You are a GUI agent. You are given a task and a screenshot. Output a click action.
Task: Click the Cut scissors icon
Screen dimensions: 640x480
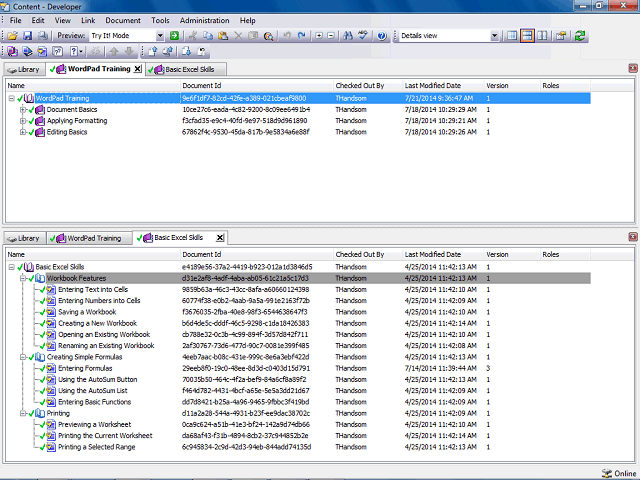pyautogui.click(x=193, y=36)
